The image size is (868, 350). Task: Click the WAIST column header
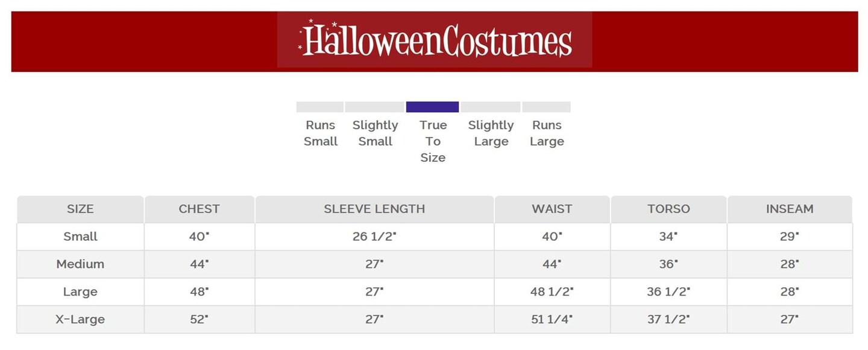click(x=552, y=209)
